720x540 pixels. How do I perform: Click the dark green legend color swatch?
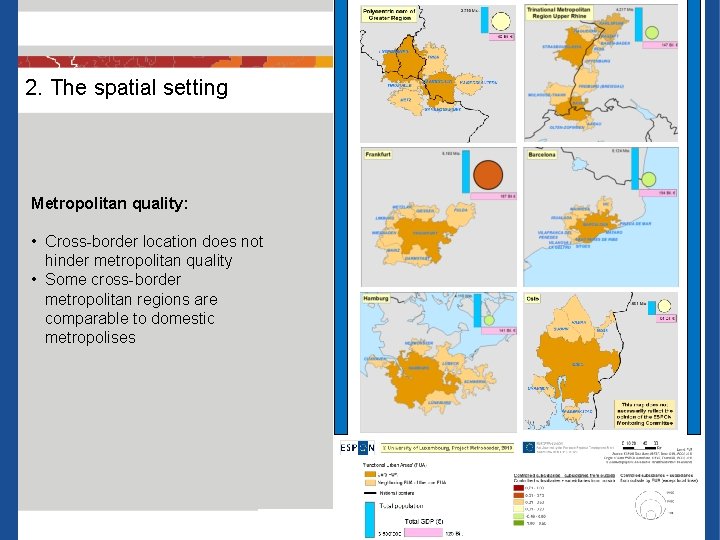(518, 523)
